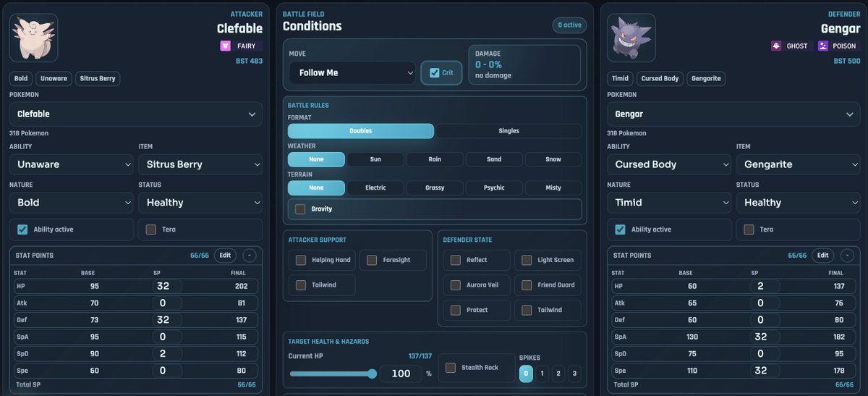The image size is (868, 396).
Task: Enable Aurora Veil on defender
Action: pyautogui.click(x=456, y=285)
